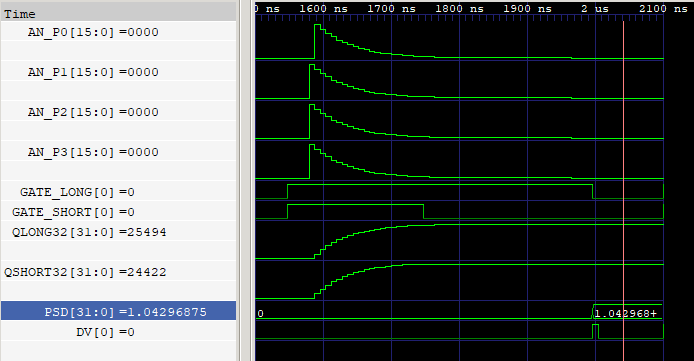Click the GATE_SHORT falling edge in waveform
The image size is (694, 361).
point(424,211)
